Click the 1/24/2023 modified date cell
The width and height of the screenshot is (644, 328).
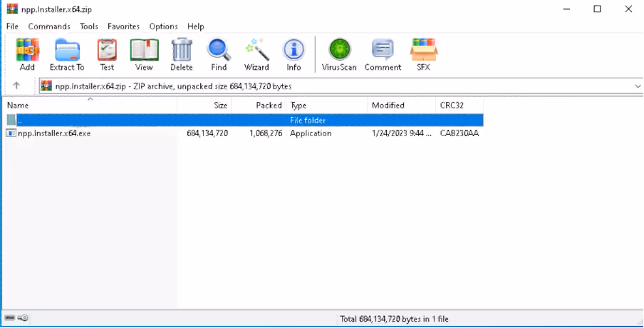click(402, 133)
